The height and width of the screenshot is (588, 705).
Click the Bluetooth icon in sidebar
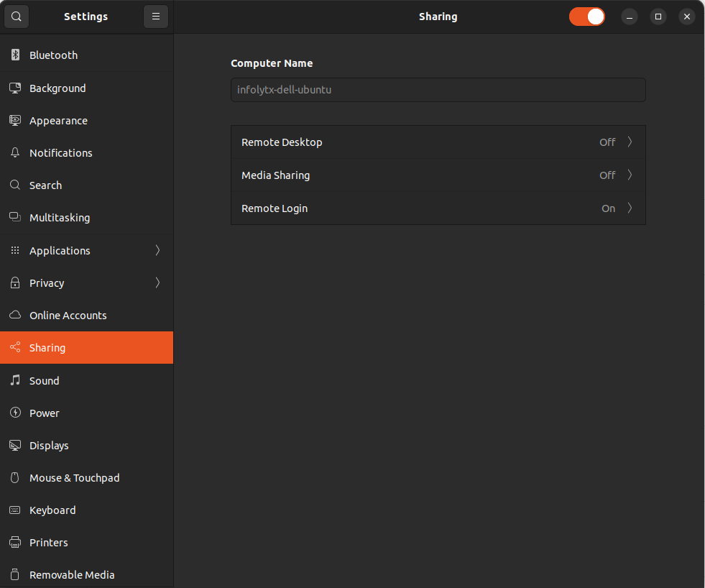point(15,55)
